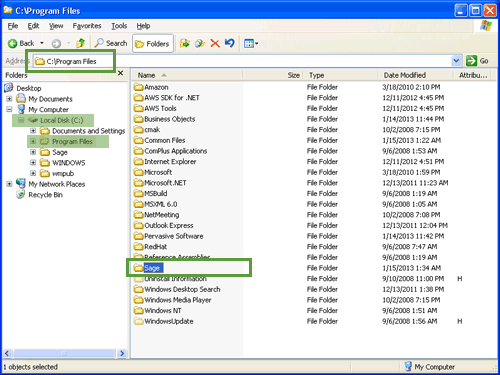Image resolution: width=500 pixels, height=375 pixels.
Task: Sort by Date Modified column header
Action: point(416,75)
